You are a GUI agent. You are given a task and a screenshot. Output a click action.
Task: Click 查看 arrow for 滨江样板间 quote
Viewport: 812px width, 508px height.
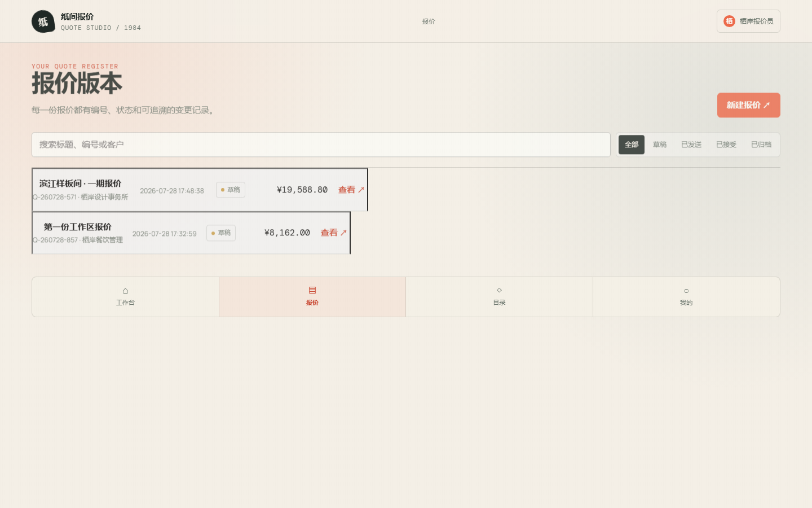click(351, 190)
